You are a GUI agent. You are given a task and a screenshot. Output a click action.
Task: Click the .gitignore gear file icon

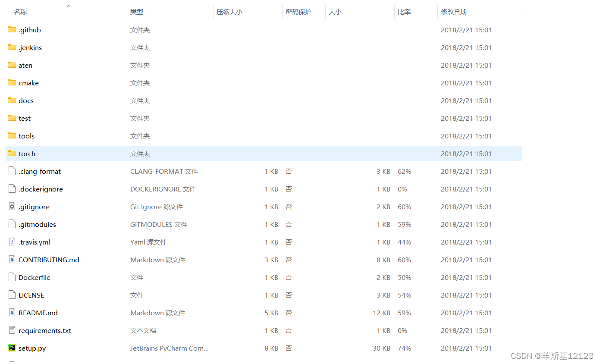12,207
